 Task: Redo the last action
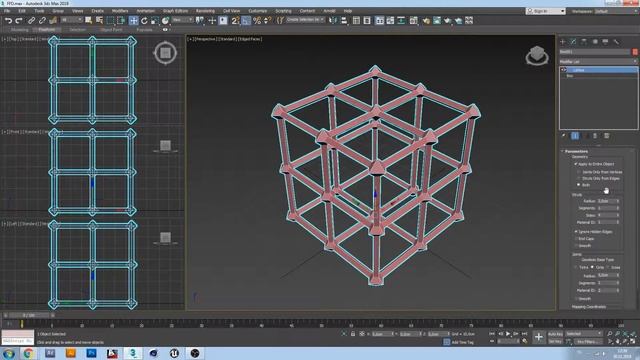[x=19, y=20]
